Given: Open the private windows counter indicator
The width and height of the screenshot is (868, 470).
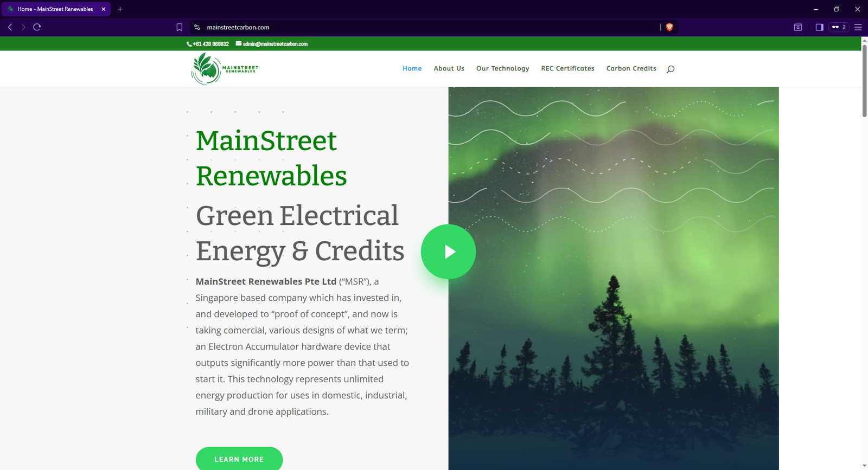Looking at the screenshot, I should (839, 27).
